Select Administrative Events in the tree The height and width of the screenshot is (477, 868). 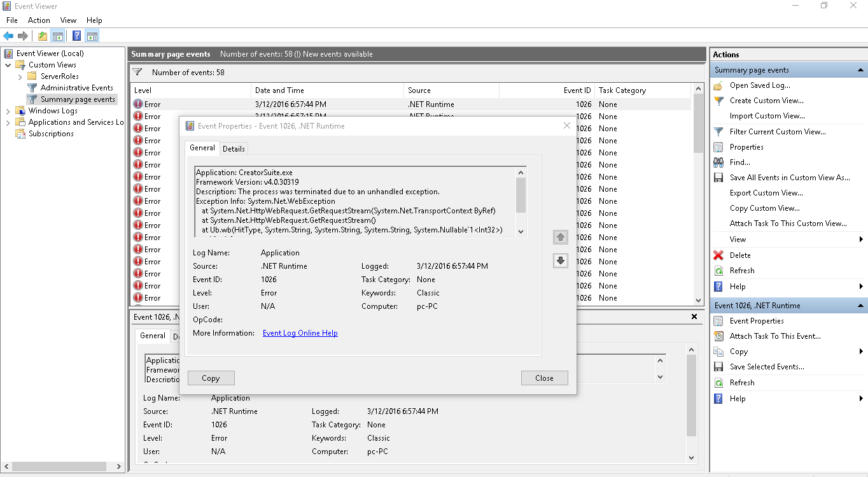(x=77, y=88)
